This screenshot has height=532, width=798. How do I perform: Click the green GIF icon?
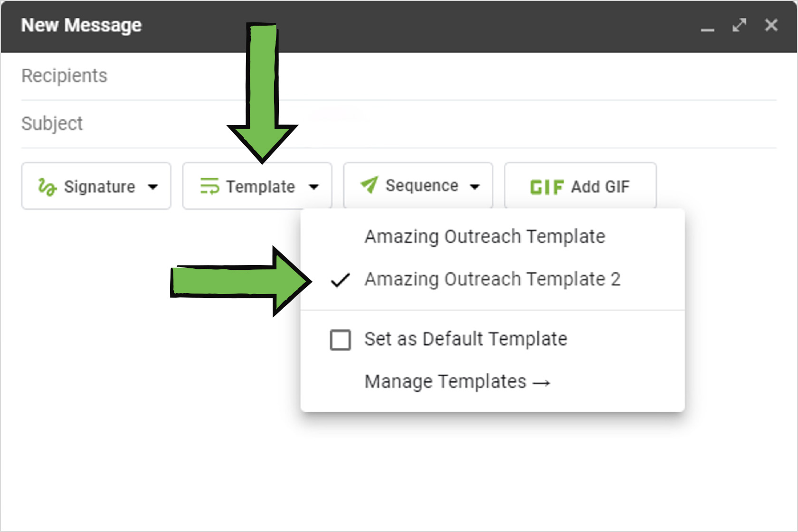click(546, 187)
